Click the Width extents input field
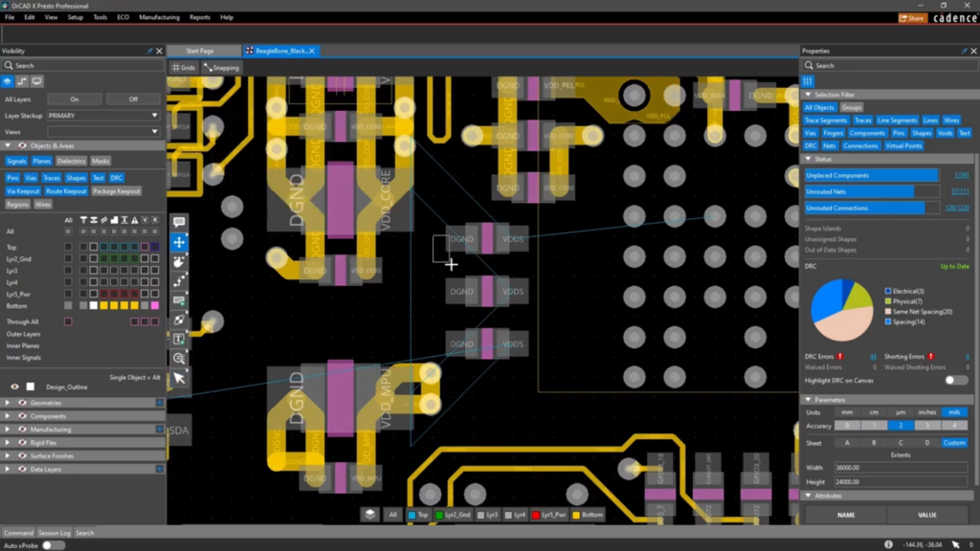Viewport: 980px width, 551px height. (900, 467)
